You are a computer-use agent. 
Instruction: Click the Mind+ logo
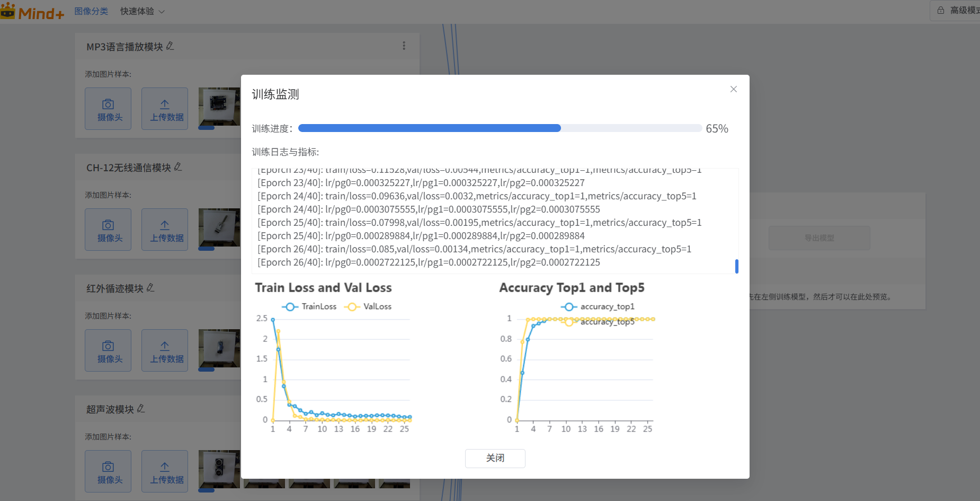[x=33, y=12]
